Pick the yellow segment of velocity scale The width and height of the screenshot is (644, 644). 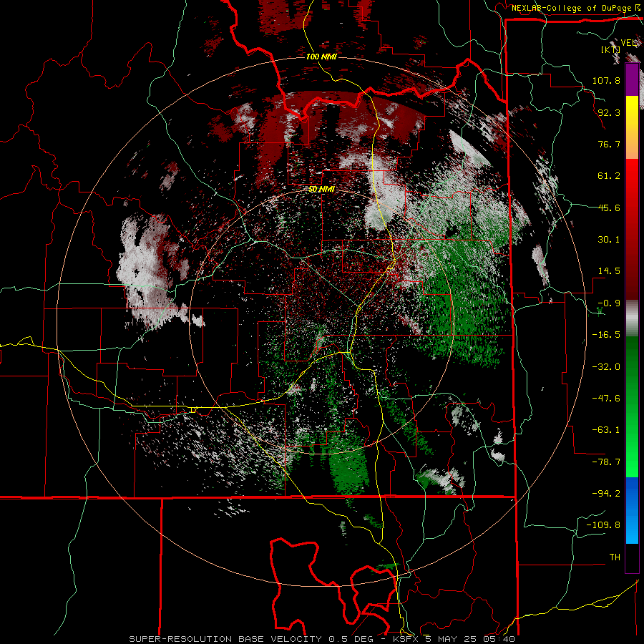[x=632, y=112]
